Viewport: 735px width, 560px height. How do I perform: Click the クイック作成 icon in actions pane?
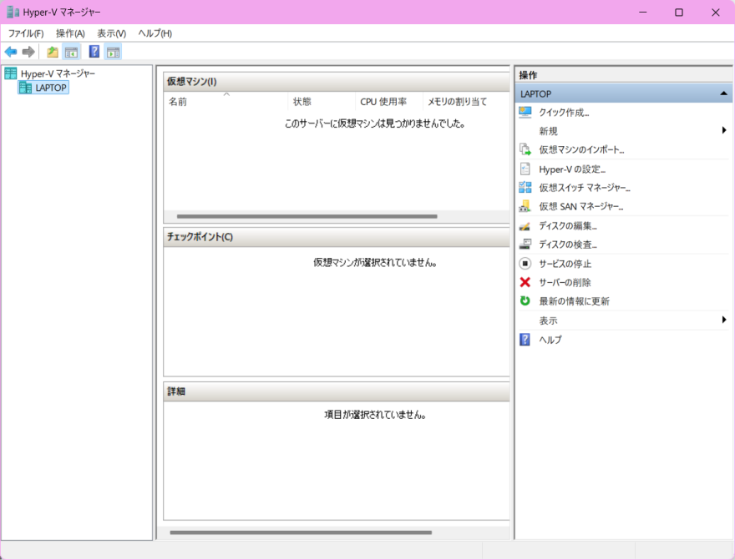tap(525, 112)
